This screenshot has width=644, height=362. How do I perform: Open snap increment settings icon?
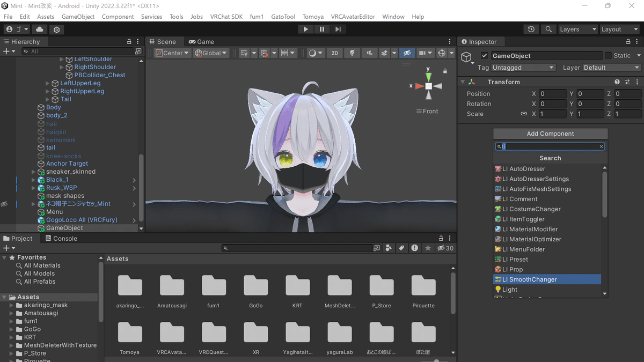pyautogui.click(x=285, y=53)
